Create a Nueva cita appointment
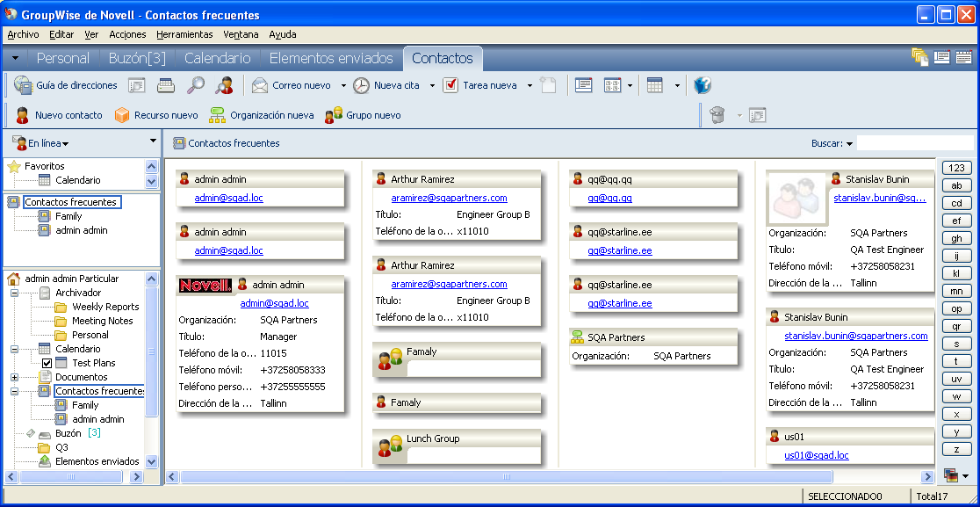The image size is (980, 507). [x=386, y=85]
